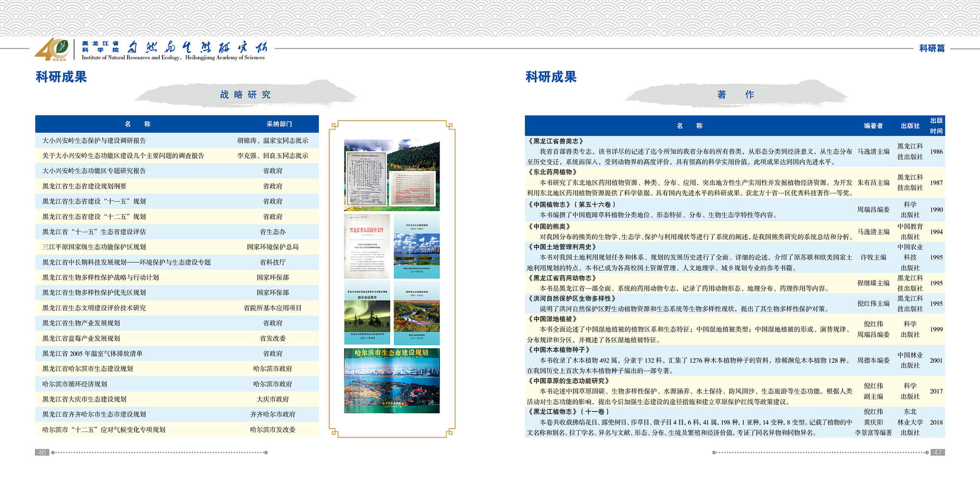
Task: Click book title 《中国草原的生态功能研究》
Action: [568, 381]
